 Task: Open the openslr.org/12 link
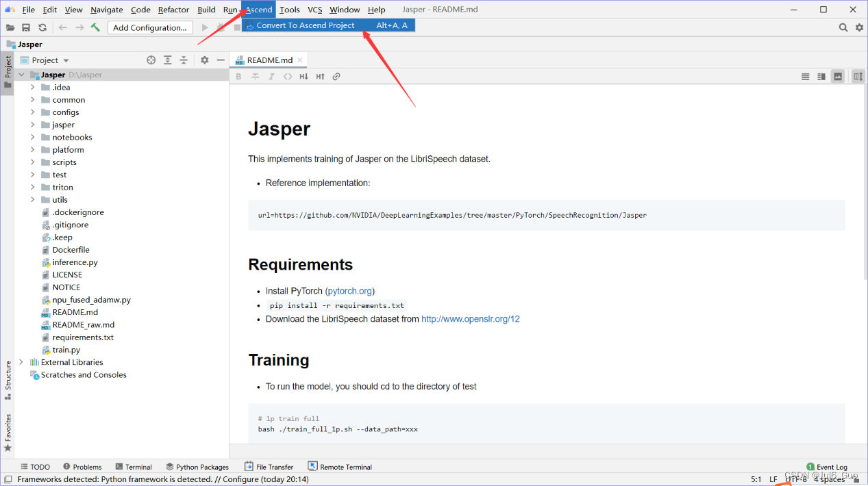tap(471, 319)
